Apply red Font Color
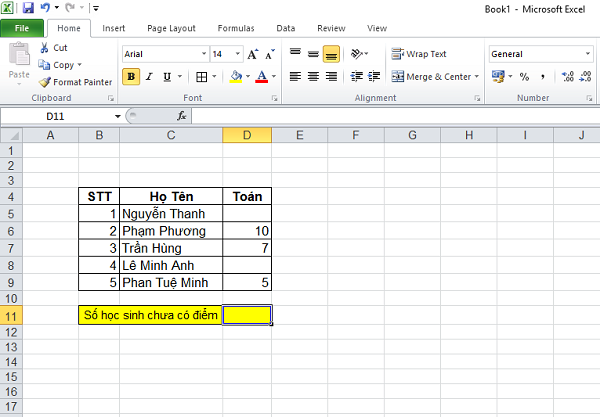 [262, 77]
